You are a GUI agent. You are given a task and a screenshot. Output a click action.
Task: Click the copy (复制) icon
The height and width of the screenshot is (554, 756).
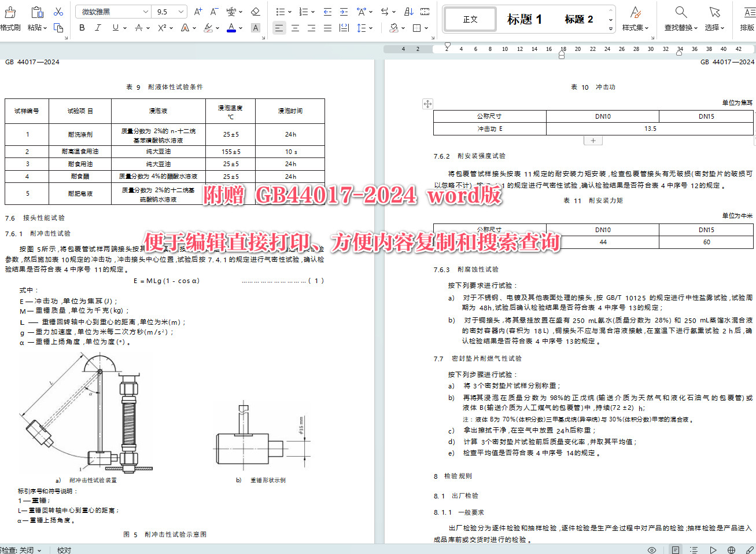coord(58,27)
